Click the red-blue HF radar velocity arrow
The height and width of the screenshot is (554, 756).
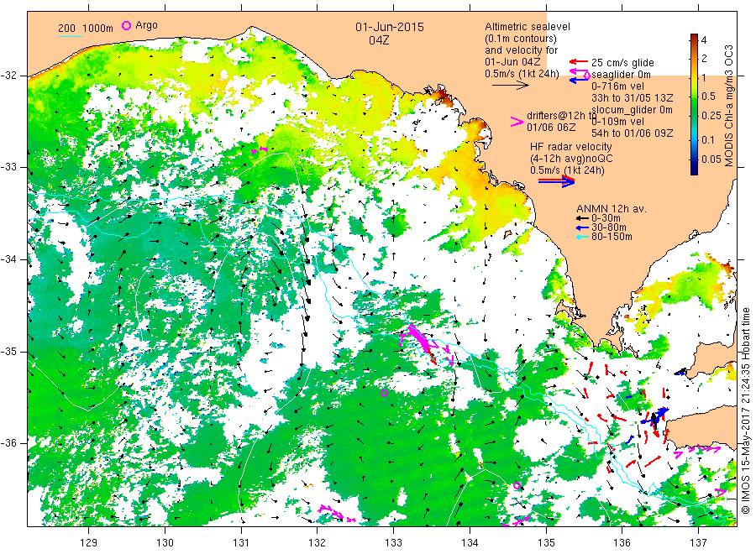pos(556,181)
